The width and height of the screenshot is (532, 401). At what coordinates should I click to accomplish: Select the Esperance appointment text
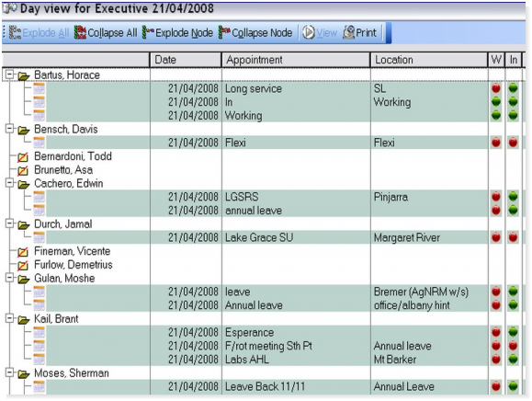(249, 332)
